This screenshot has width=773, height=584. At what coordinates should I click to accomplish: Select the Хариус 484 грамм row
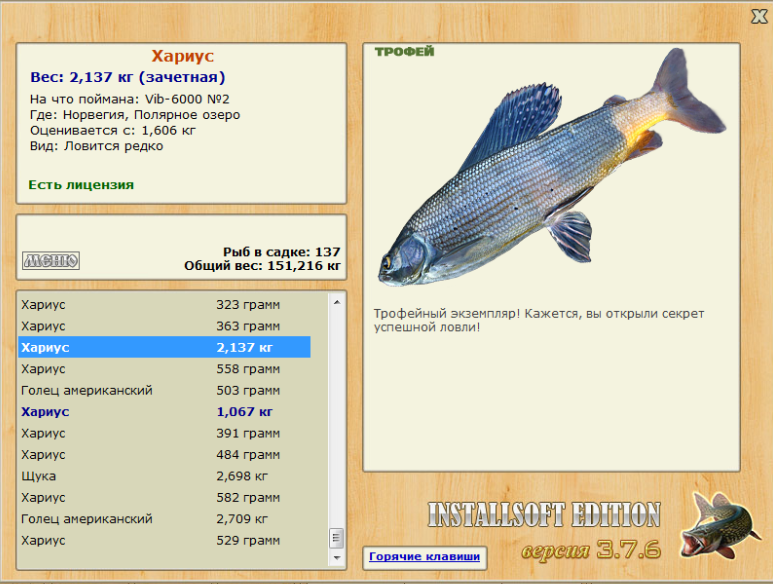165,455
